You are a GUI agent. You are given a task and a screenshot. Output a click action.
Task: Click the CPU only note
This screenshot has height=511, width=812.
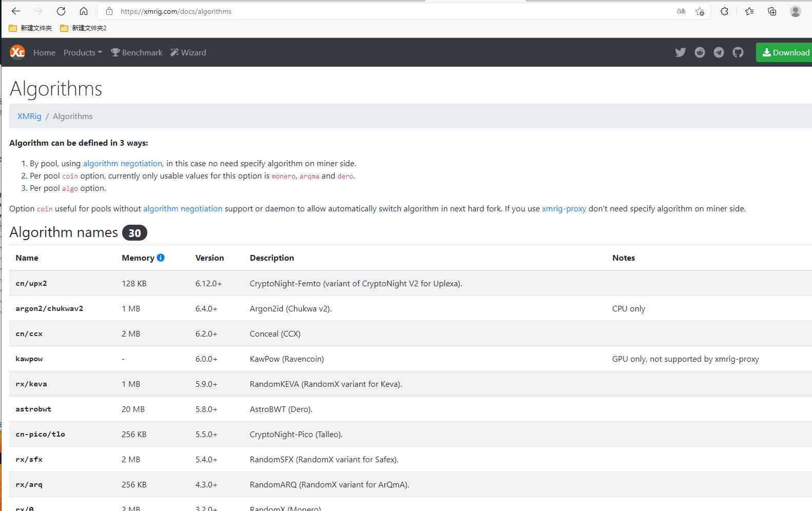pyautogui.click(x=629, y=308)
